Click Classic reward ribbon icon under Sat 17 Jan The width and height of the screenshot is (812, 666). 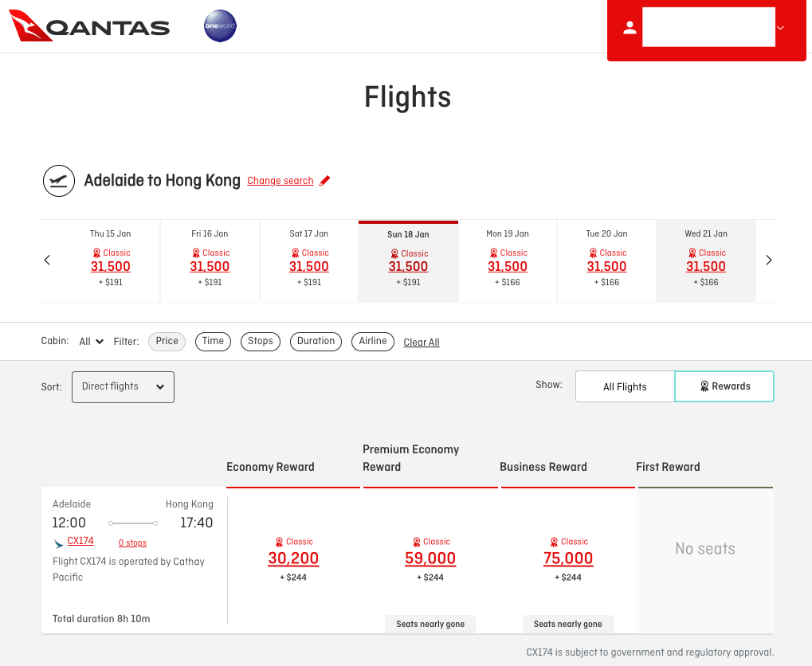[x=295, y=253]
